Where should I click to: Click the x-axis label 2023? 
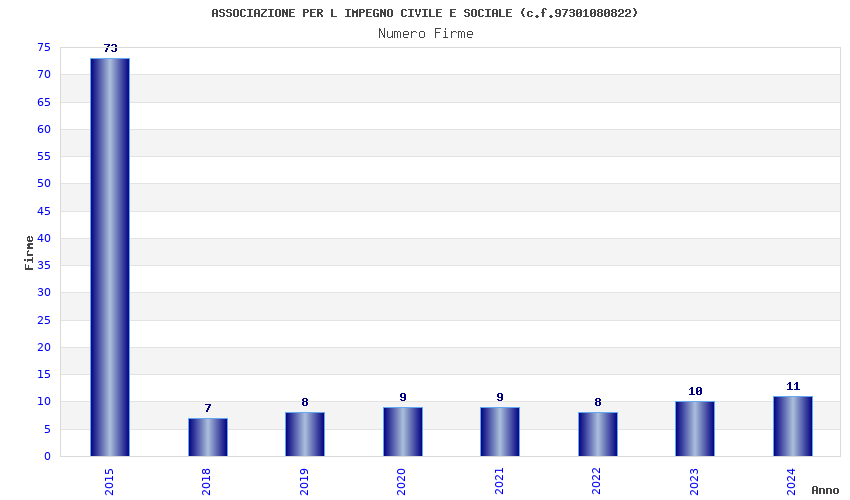coord(694,482)
